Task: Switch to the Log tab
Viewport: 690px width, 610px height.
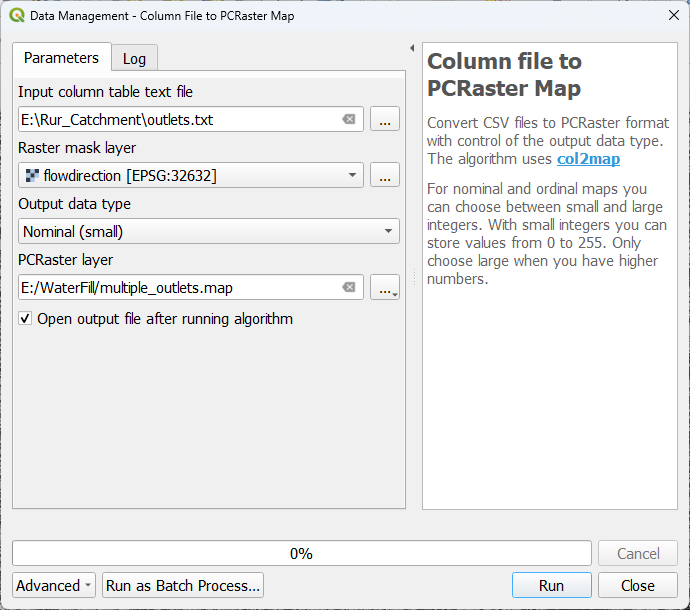Action: tap(134, 58)
